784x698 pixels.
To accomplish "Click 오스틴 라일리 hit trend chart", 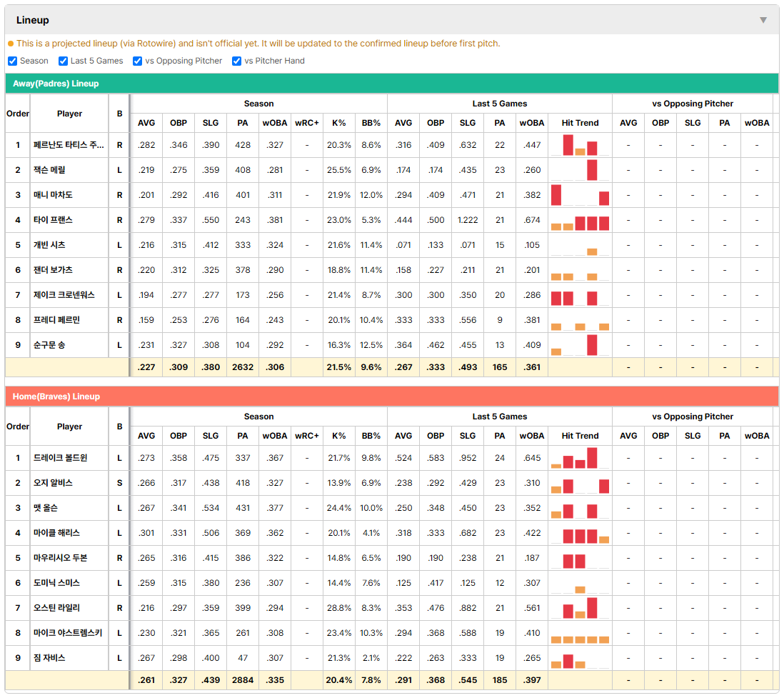I will [580, 608].
